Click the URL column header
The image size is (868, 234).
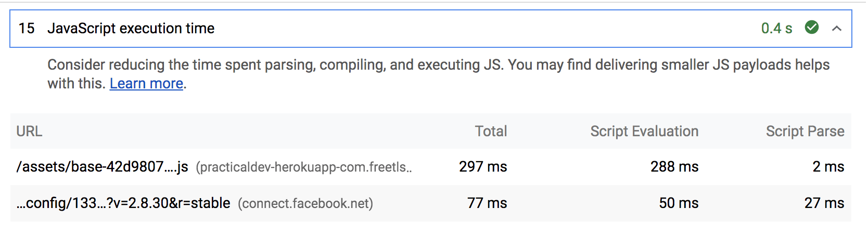(x=29, y=132)
